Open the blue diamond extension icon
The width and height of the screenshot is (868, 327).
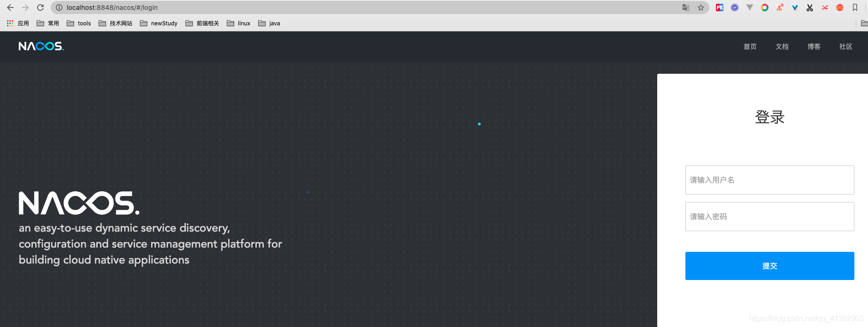tap(795, 8)
